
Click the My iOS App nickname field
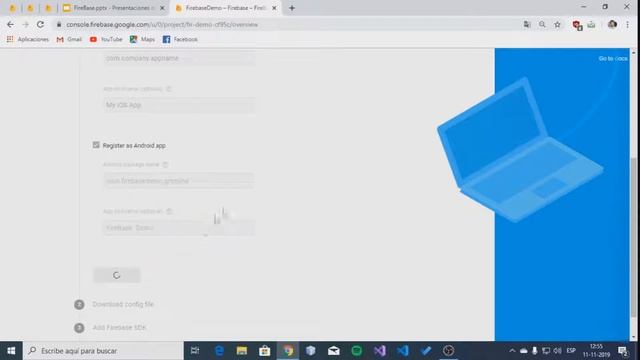pos(179,105)
